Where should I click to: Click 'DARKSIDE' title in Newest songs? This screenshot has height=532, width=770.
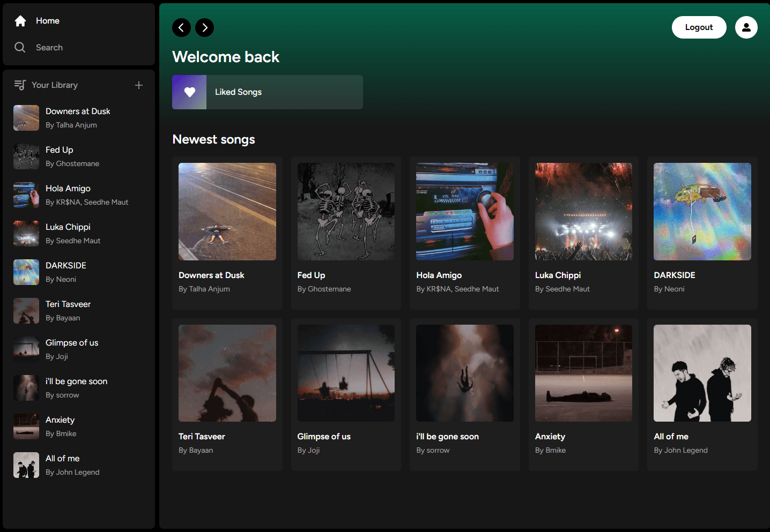[x=675, y=275]
